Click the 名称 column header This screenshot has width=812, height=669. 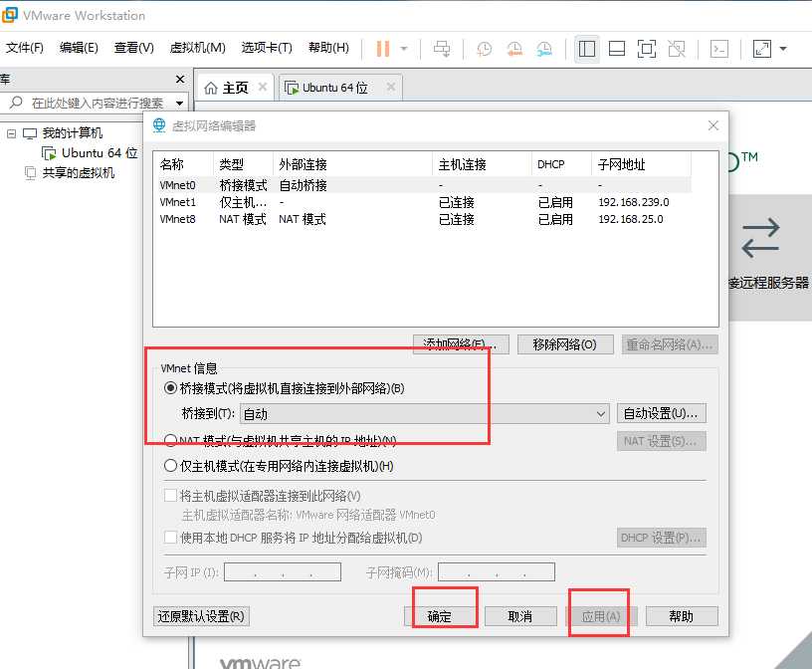tap(184, 164)
